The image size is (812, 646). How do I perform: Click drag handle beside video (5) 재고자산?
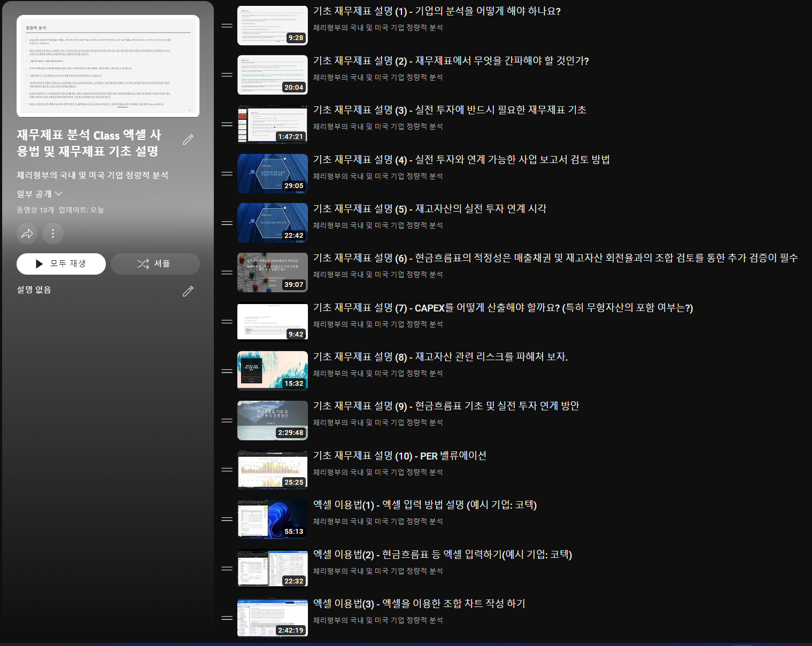(227, 223)
